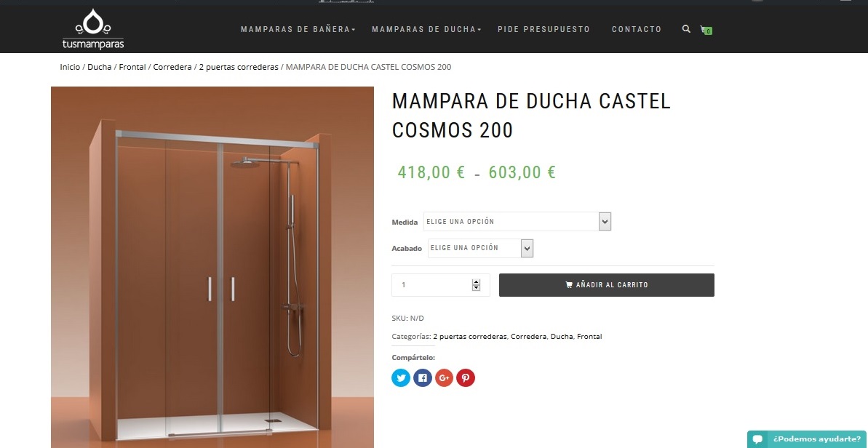868x448 pixels.
Task: Open Mamparas de Bañera menu
Action: (x=298, y=29)
